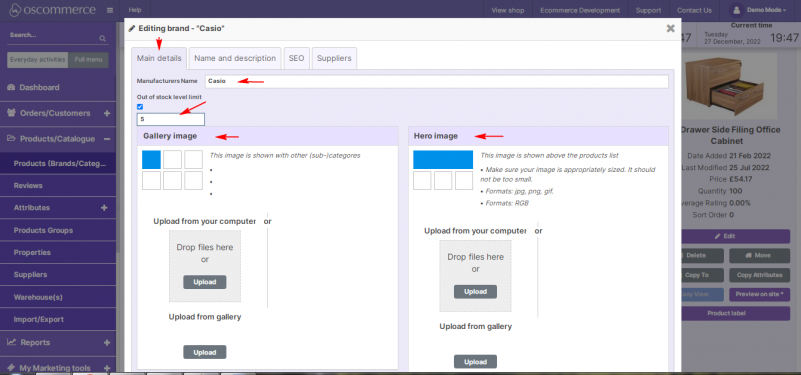Click the Copy Attributes button
Image resolution: width=801 pixels, height=375 pixels.
coord(760,275)
